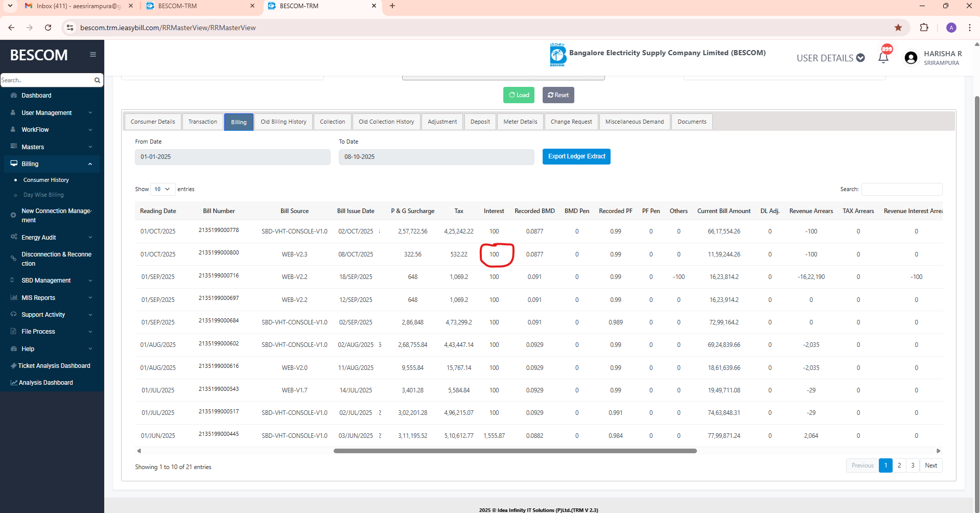Screen dimensions: 980x513
Task: Switch to the Consumer Details tab
Action: [x=153, y=122]
